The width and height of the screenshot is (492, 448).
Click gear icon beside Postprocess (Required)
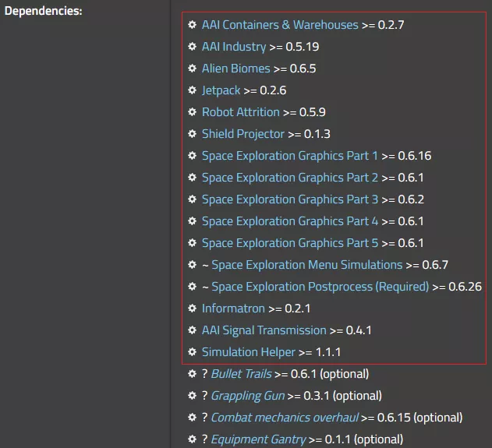[x=192, y=286]
